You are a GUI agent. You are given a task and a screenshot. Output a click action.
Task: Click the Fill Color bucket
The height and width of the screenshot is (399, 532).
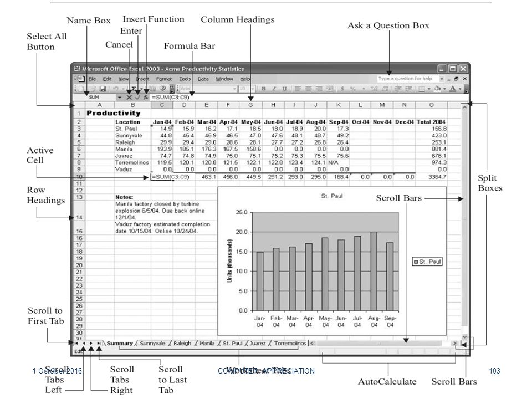coord(437,89)
